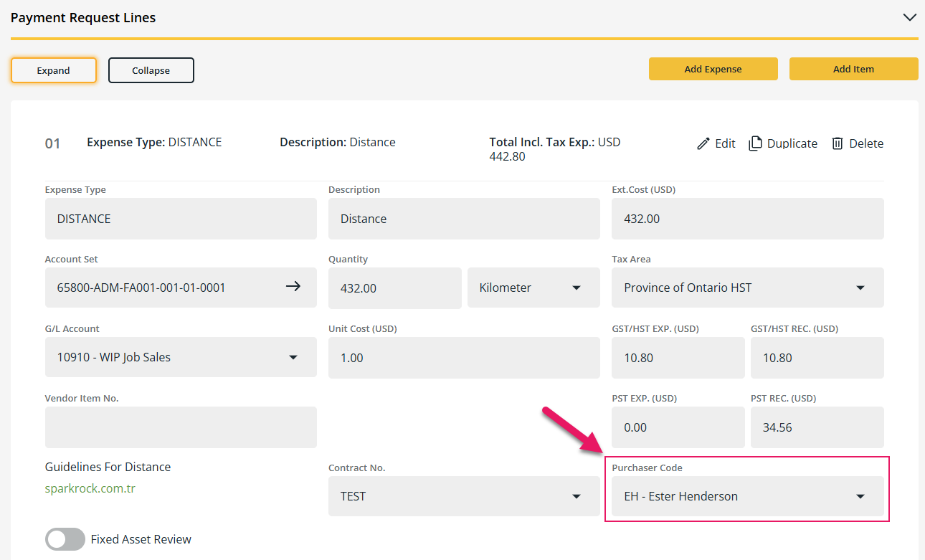Collapse the Payment Request Lines section chevron

(x=909, y=17)
